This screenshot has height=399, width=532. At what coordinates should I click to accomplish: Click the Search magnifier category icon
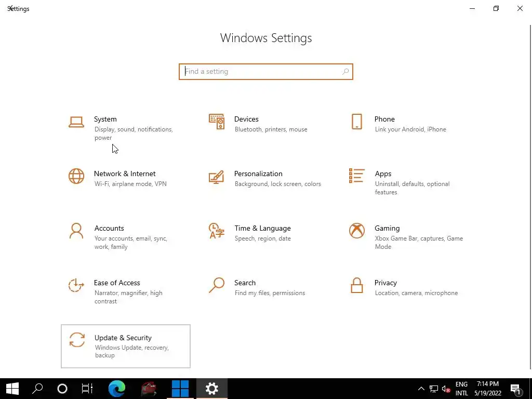217,285
